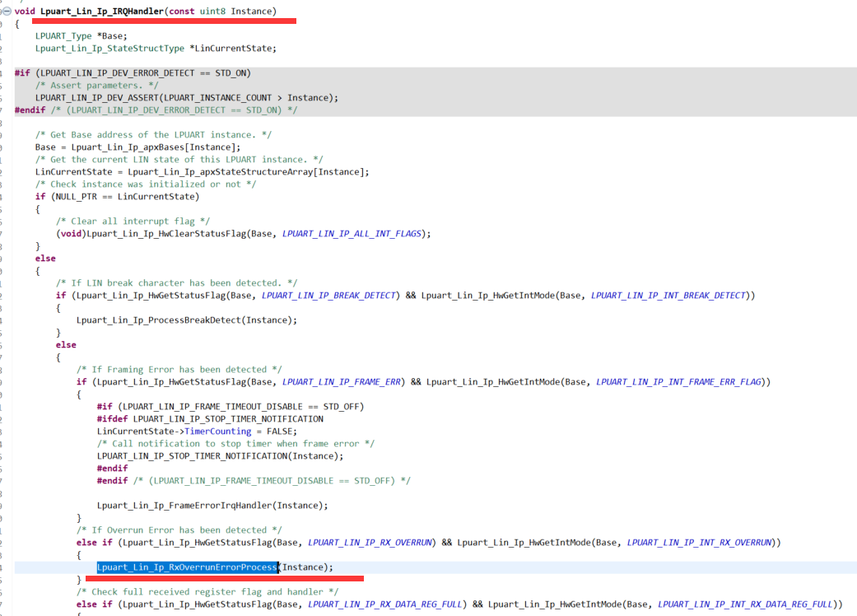Click the #if LPUART_LIN_IP_FRAME_TIMEOUT_DISABLE directive
This screenshot has height=616, width=857.
(231, 407)
